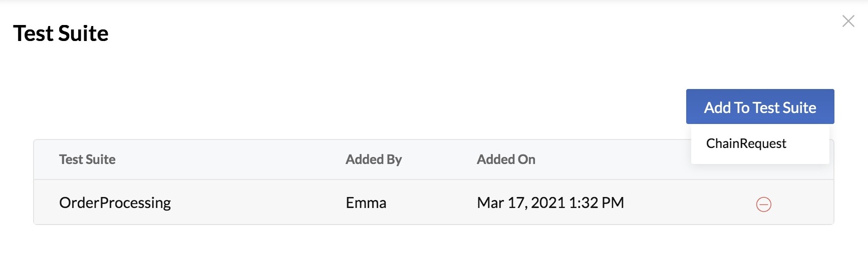Click the Added By column header
Viewport: 868px width, 271px height.
click(x=374, y=159)
